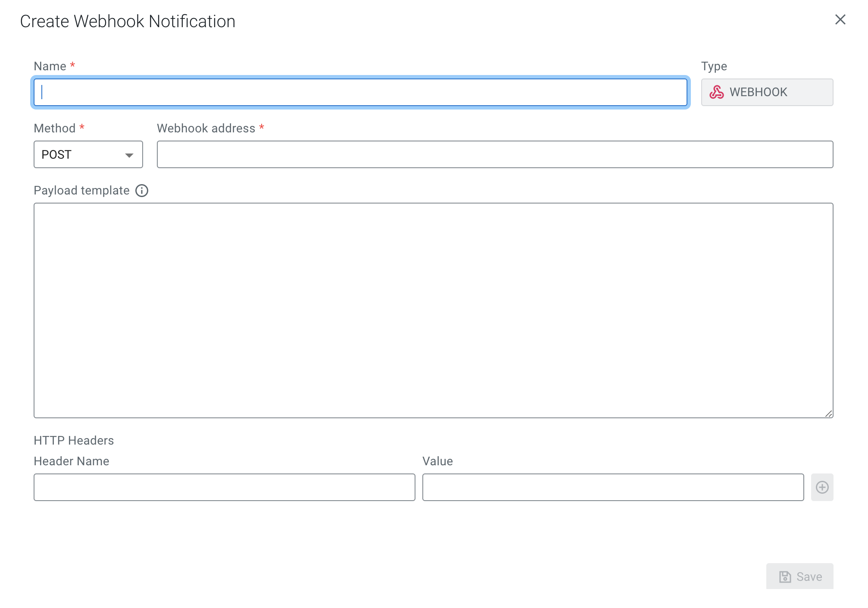Viewport: 868px width, 608px height.
Task: Click the floppy disk icon on Save
Action: pos(785,577)
